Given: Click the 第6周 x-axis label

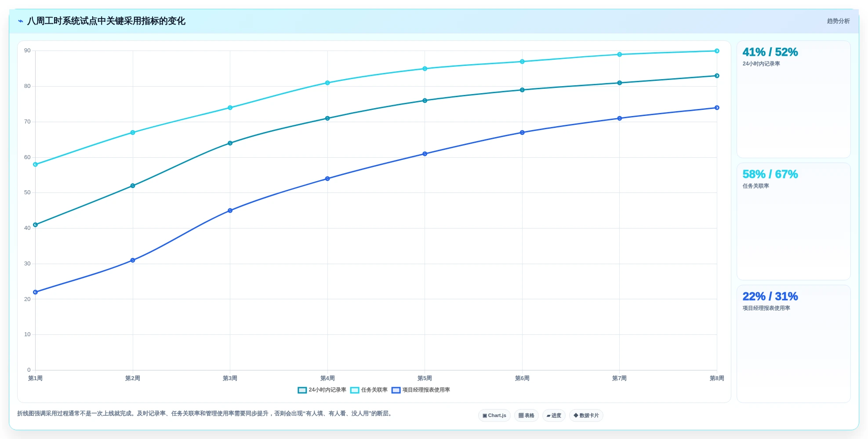Looking at the screenshot, I should pos(522,378).
